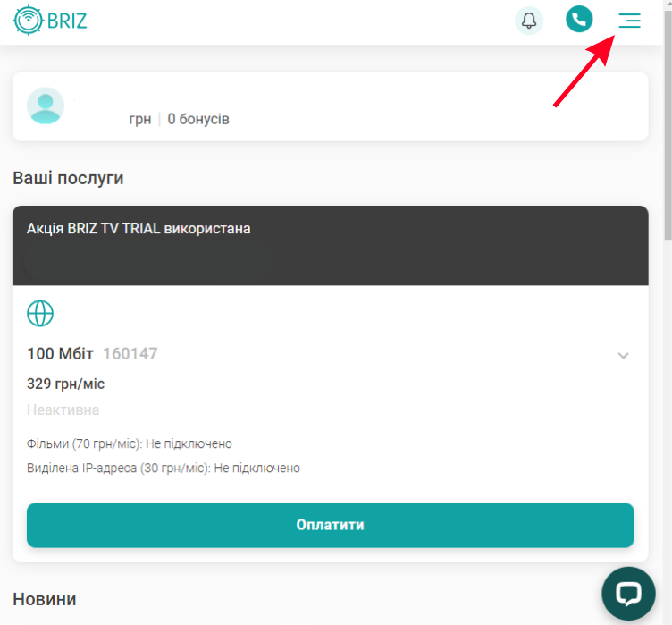672x625 pixels.
Task: Open the hamburger menu
Action: (x=629, y=21)
